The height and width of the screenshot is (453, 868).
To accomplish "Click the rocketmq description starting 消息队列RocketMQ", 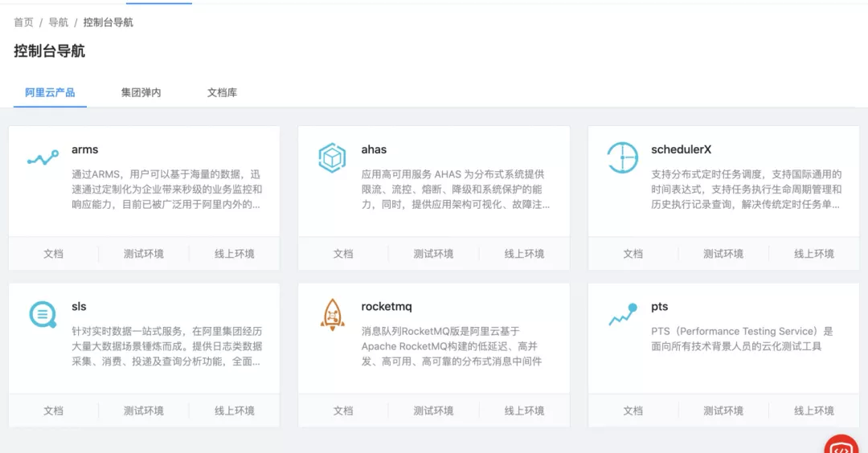I will [x=452, y=346].
